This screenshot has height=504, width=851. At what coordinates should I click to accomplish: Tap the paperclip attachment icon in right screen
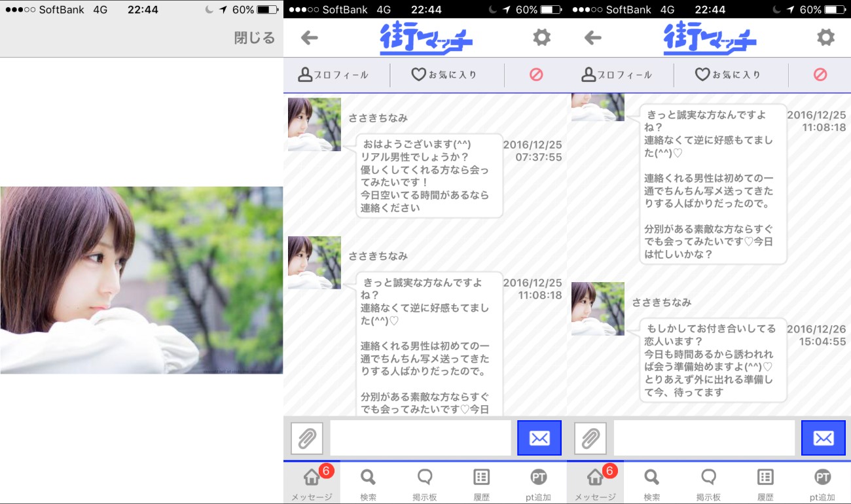tap(590, 439)
